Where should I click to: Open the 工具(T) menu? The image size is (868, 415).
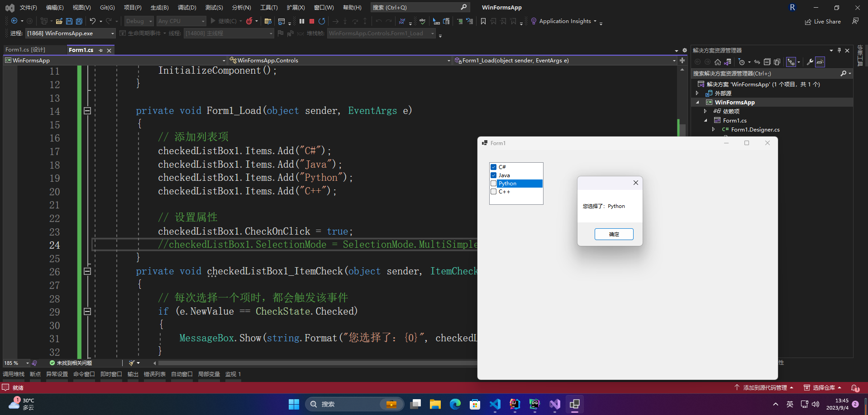pyautogui.click(x=269, y=8)
